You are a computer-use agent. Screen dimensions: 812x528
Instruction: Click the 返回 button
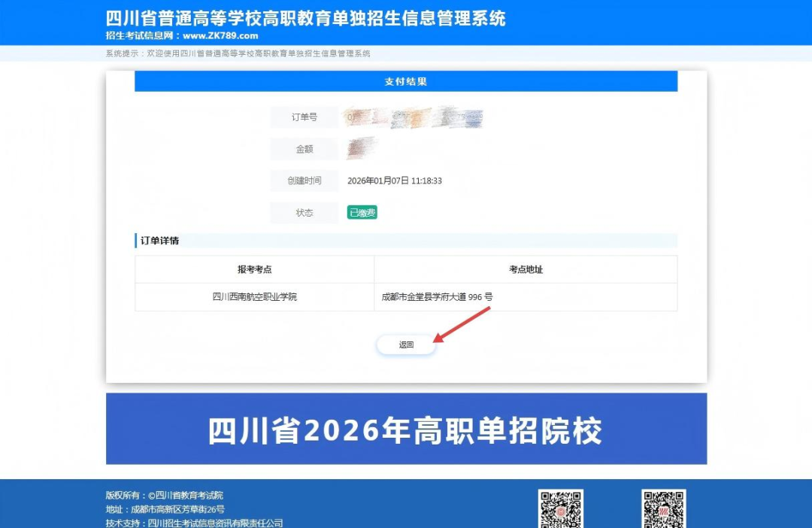(x=406, y=344)
